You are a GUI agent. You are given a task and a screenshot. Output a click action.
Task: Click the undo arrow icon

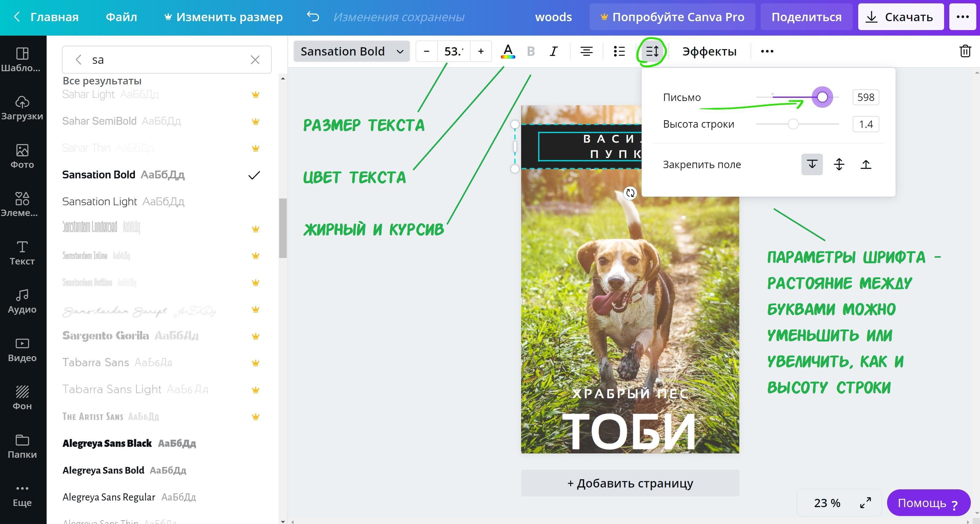coord(313,17)
